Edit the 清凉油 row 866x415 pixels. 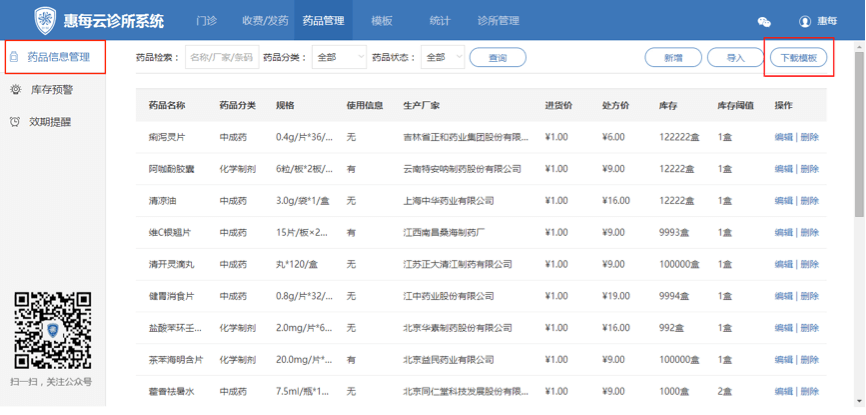coord(784,201)
